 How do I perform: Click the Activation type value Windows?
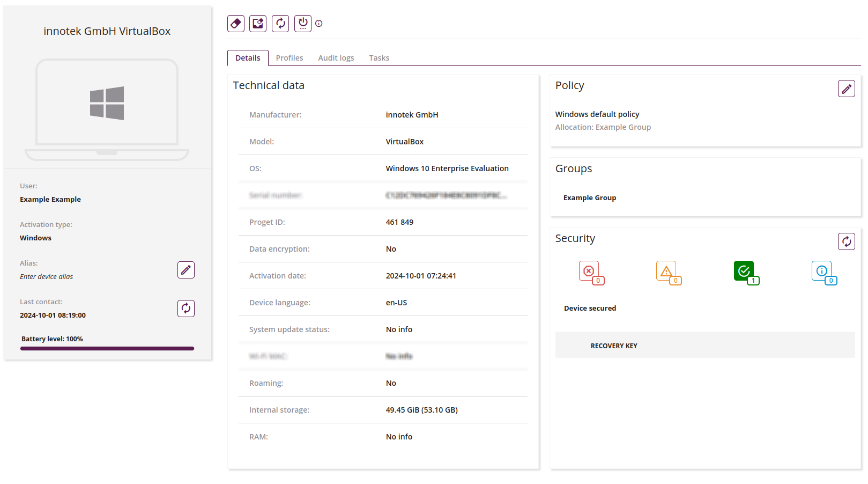35,238
